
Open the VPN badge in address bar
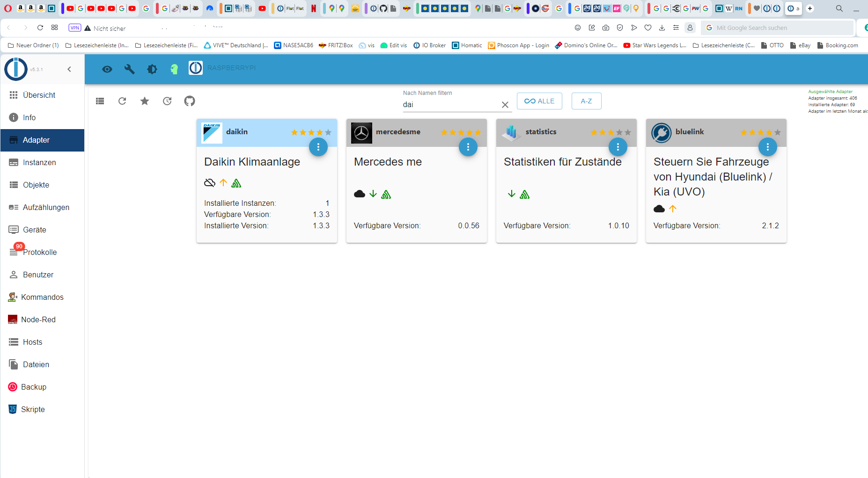click(75, 28)
